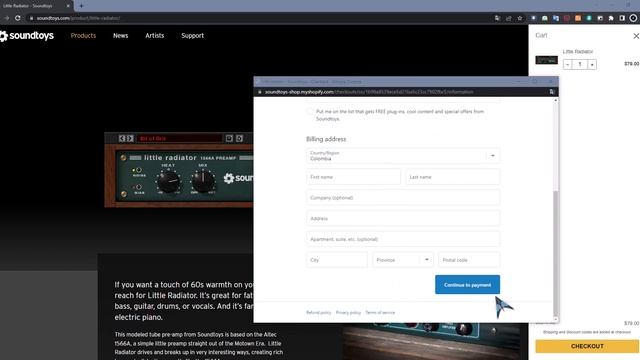
Task: Click the teal extension icon in toolbar
Action: coord(589,18)
